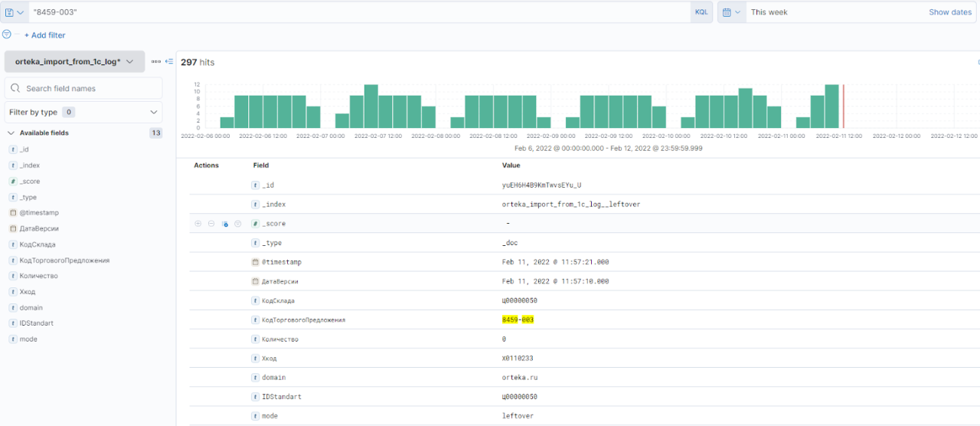Open the saved query menu icon

click(14, 12)
